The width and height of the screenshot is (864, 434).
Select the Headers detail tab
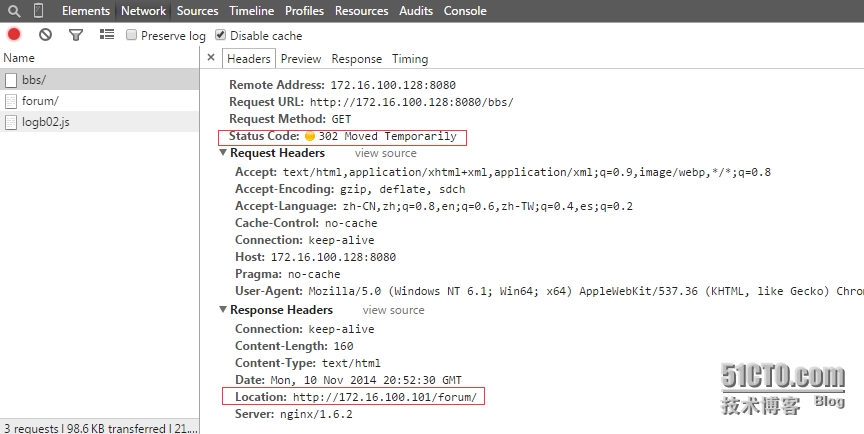tap(249, 59)
